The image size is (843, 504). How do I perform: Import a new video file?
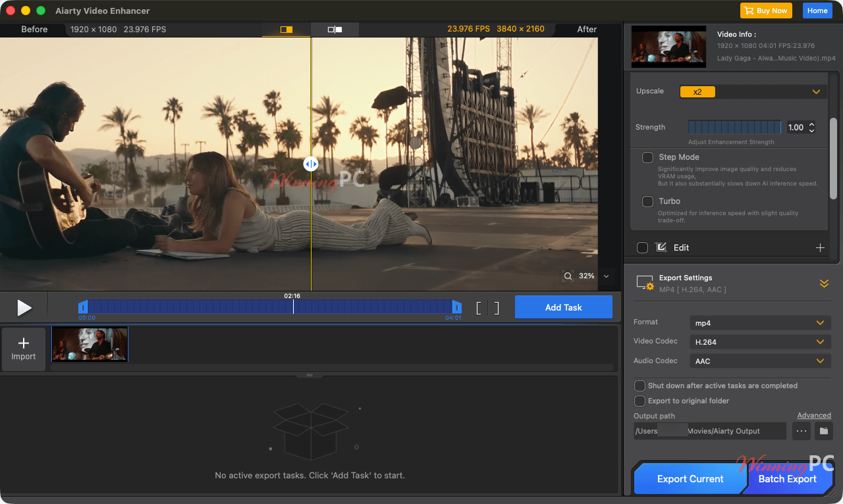(24, 349)
